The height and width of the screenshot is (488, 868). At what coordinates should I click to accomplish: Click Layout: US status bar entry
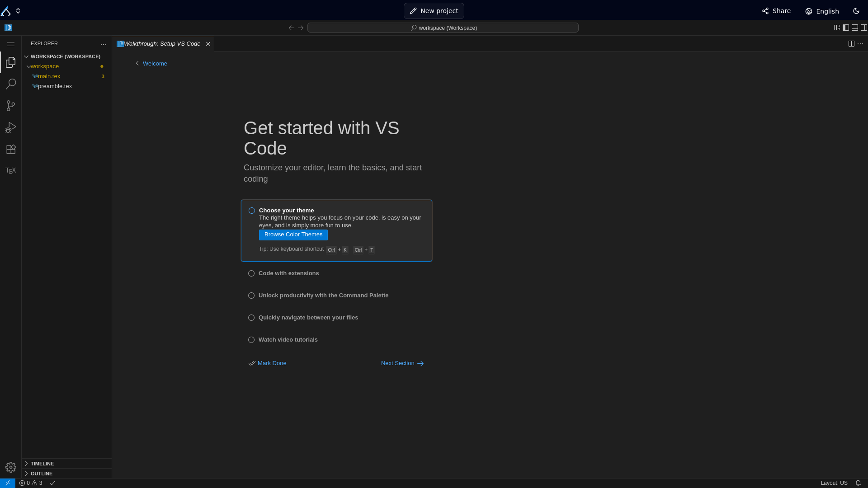[x=834, y=483]
